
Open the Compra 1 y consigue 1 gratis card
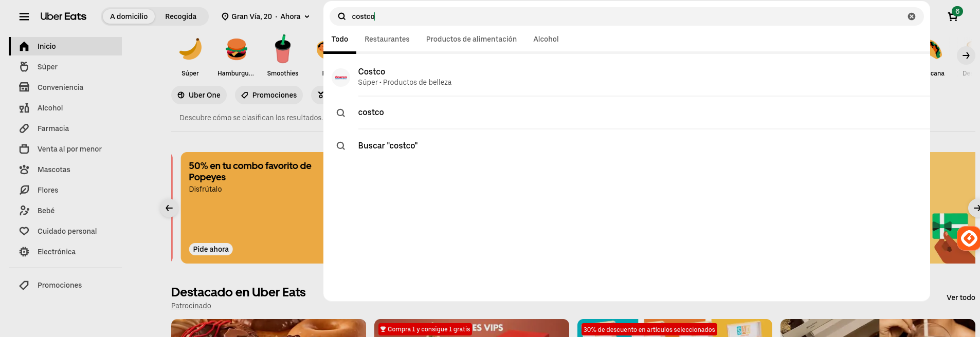click(x=471, y=328)
